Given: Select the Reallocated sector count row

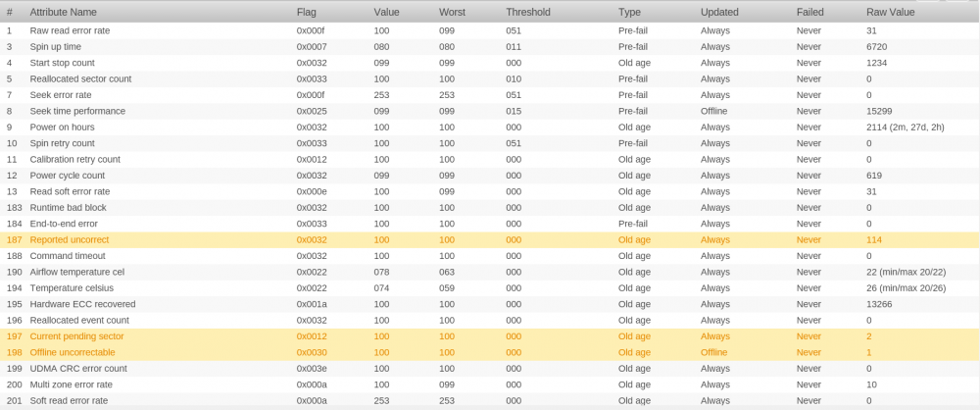Looking at the screenshot, I should [490, 78].
